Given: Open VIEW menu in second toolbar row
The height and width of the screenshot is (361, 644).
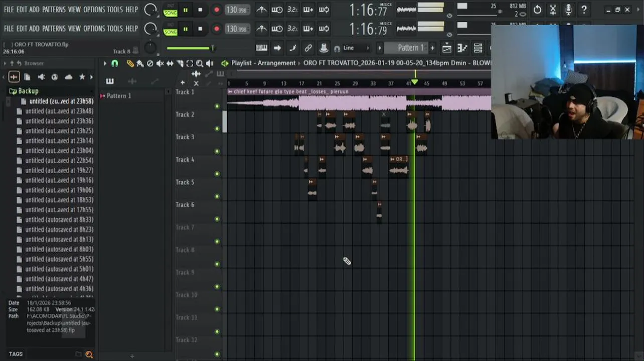Looking at the screenshot, I should click(74, 29).
